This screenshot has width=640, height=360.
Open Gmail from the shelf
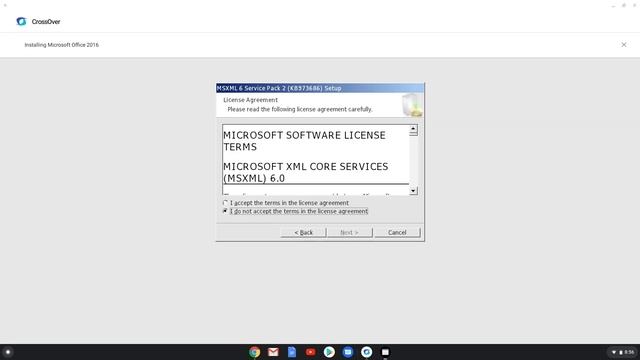tap(273, 352)
